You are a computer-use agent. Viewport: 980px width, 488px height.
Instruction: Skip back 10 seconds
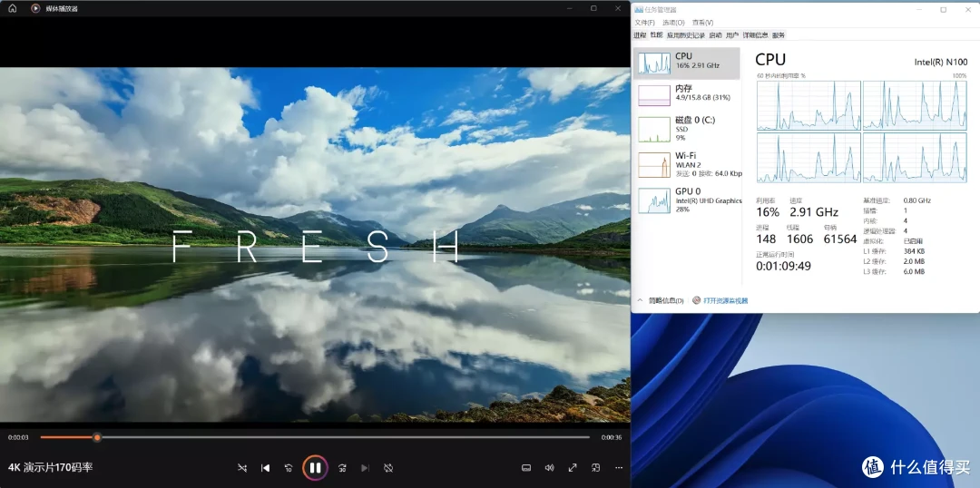289,467
